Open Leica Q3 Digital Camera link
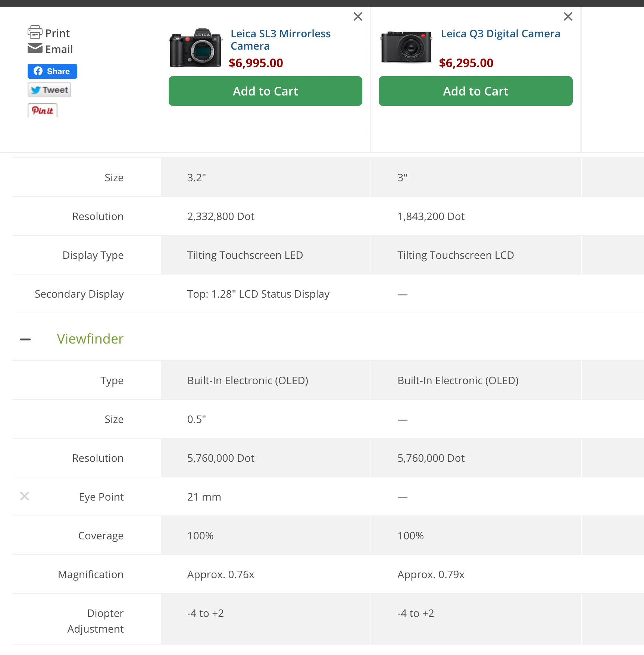Image resolution: width=644 pixels, height=655 pixels. (500, 34)
